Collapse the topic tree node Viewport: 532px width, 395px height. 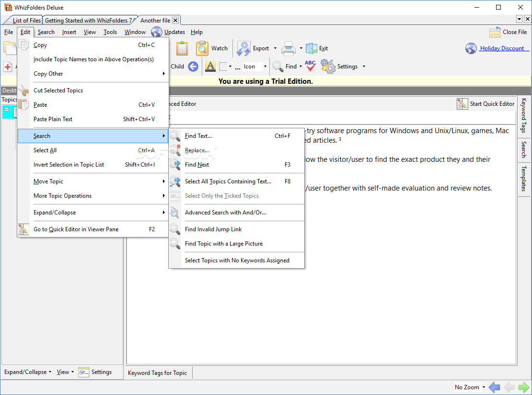6,110
